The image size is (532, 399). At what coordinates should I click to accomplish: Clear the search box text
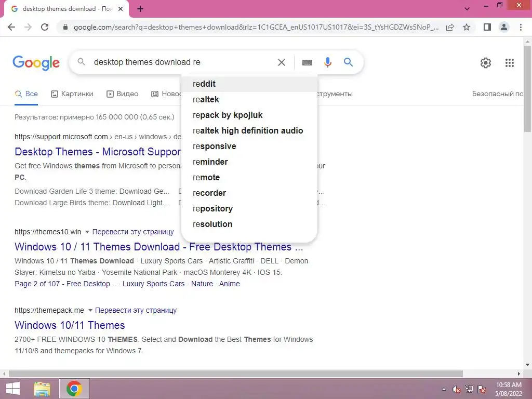point(282,62)
